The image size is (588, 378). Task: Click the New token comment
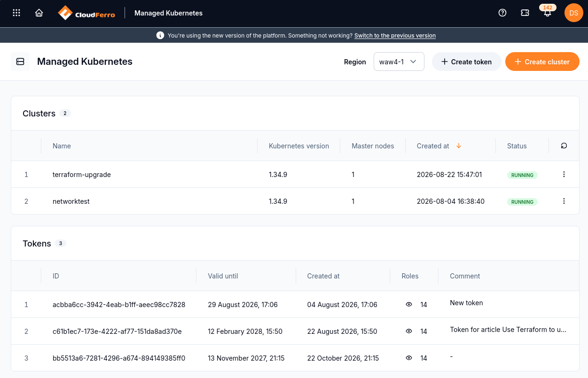pos(466,303)
